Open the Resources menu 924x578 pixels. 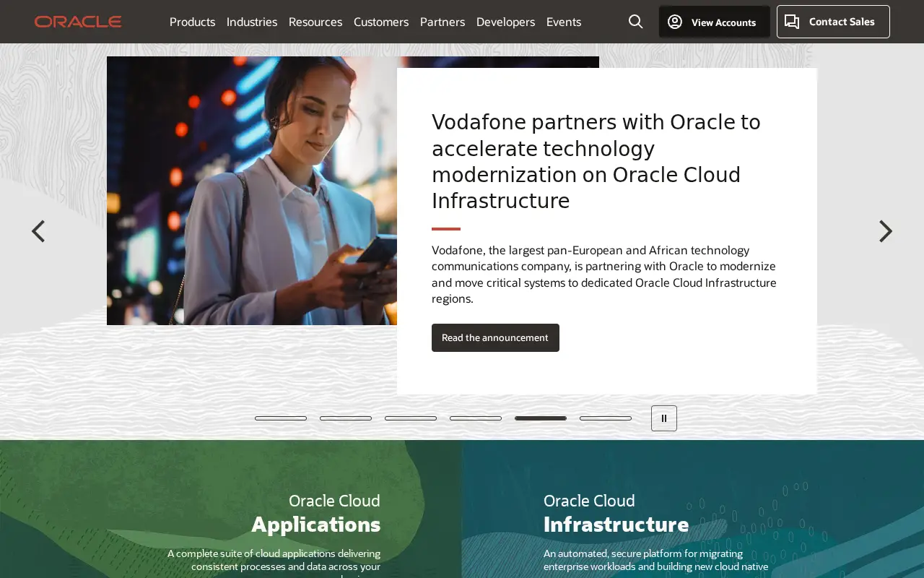315,22
